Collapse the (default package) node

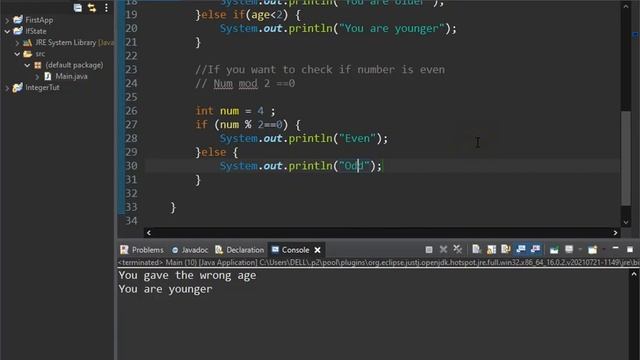coord(27,65)
